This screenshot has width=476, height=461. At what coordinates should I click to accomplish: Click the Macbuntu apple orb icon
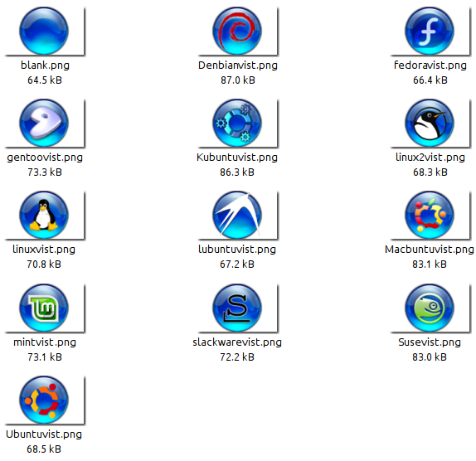click(x=430, y=215)
